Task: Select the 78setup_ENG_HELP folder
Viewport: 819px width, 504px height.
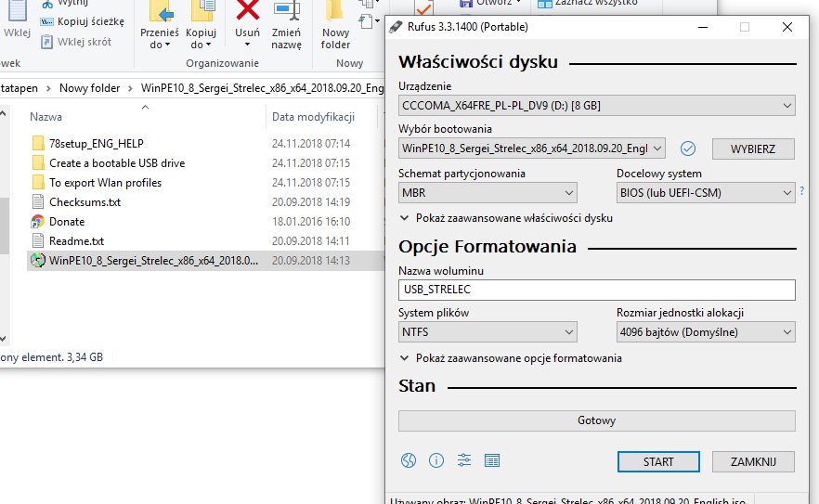Action: (x=97, y=144)
